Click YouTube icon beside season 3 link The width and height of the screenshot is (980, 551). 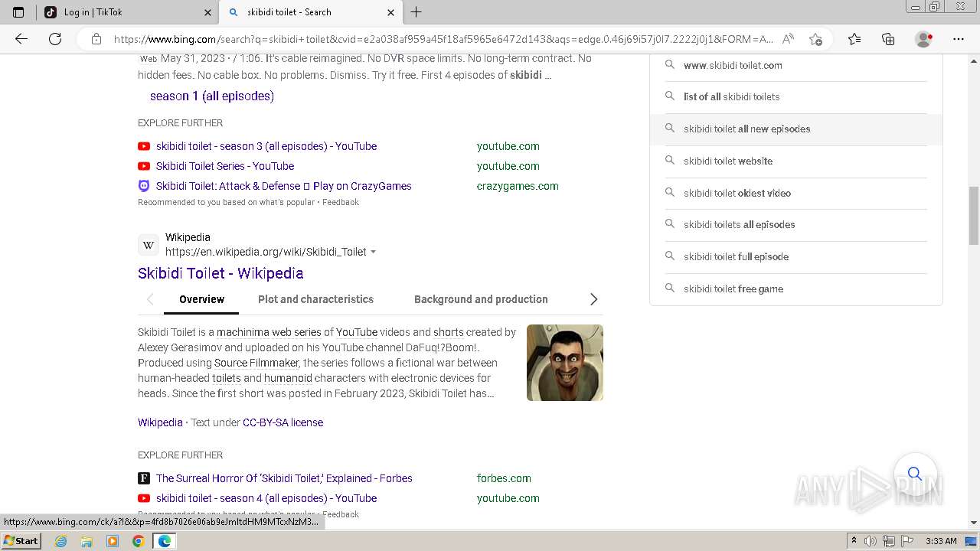[144, 146]
